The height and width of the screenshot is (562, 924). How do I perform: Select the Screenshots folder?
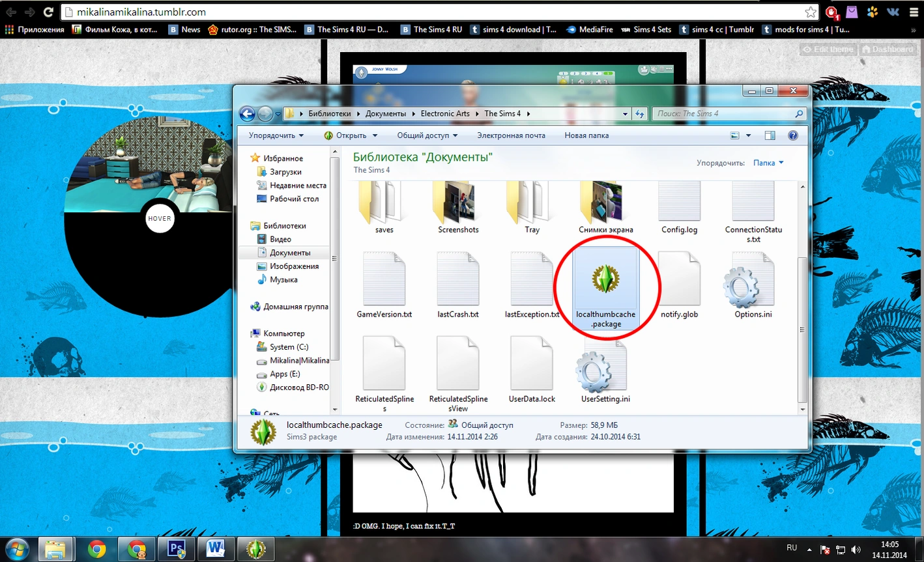458,208
